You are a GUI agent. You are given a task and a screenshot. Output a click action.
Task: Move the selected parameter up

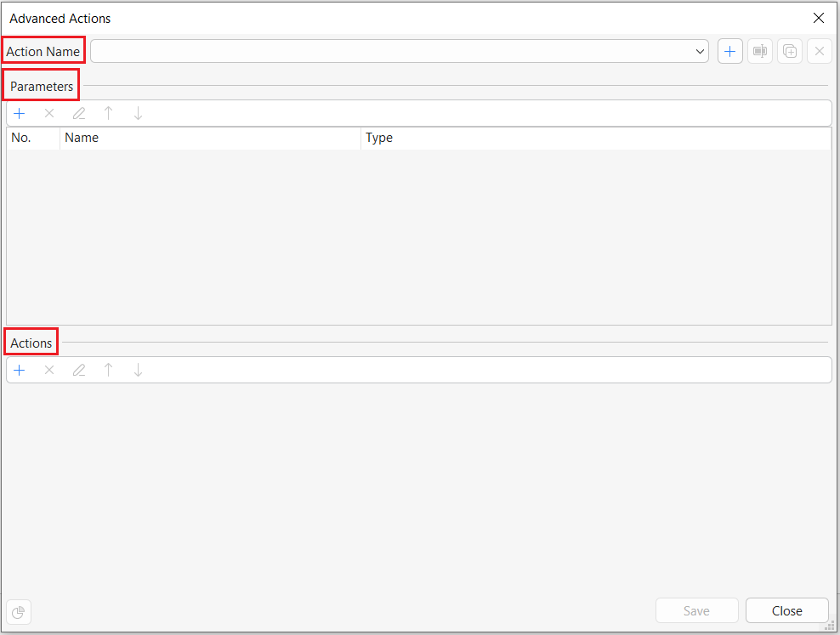pos(108,113)
